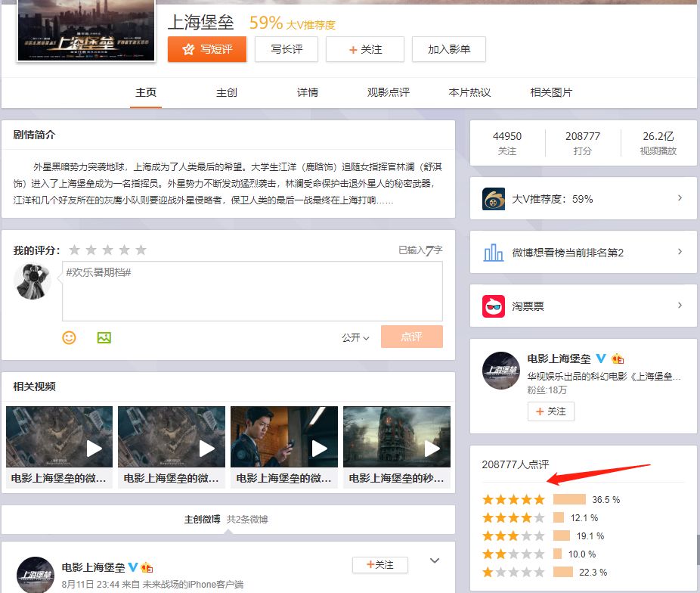
Task: Click the bar chart ranking icon
Action: pos(494,253)
